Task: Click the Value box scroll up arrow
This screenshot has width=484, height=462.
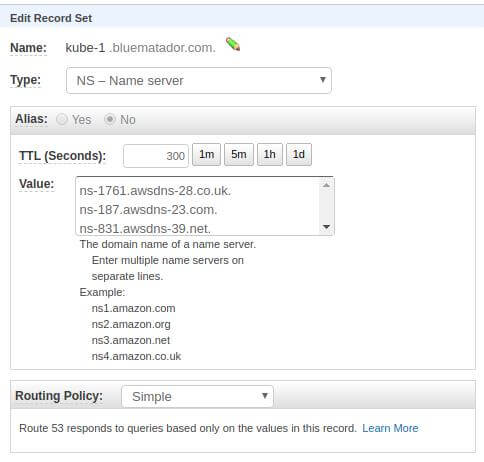Action: click(326, 185)
